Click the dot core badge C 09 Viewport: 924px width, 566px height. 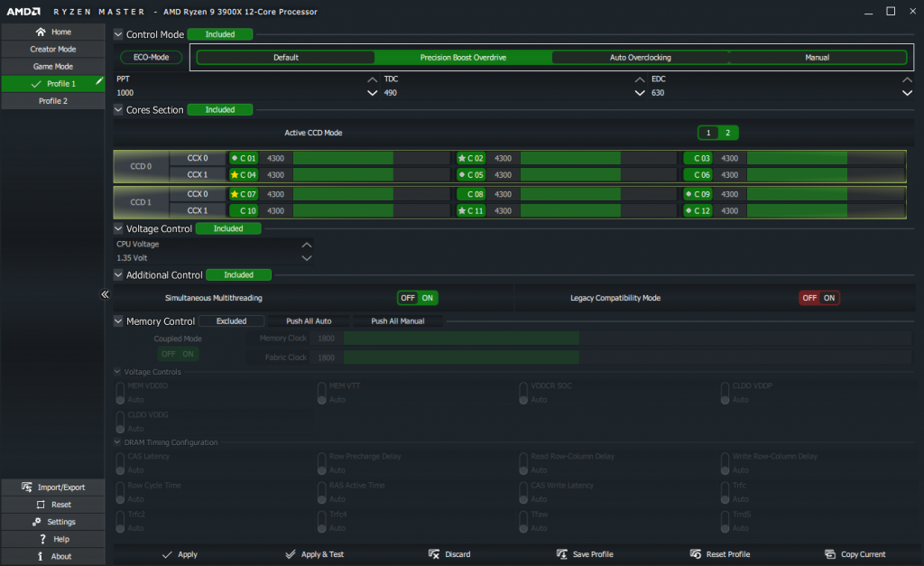point(698,194)
